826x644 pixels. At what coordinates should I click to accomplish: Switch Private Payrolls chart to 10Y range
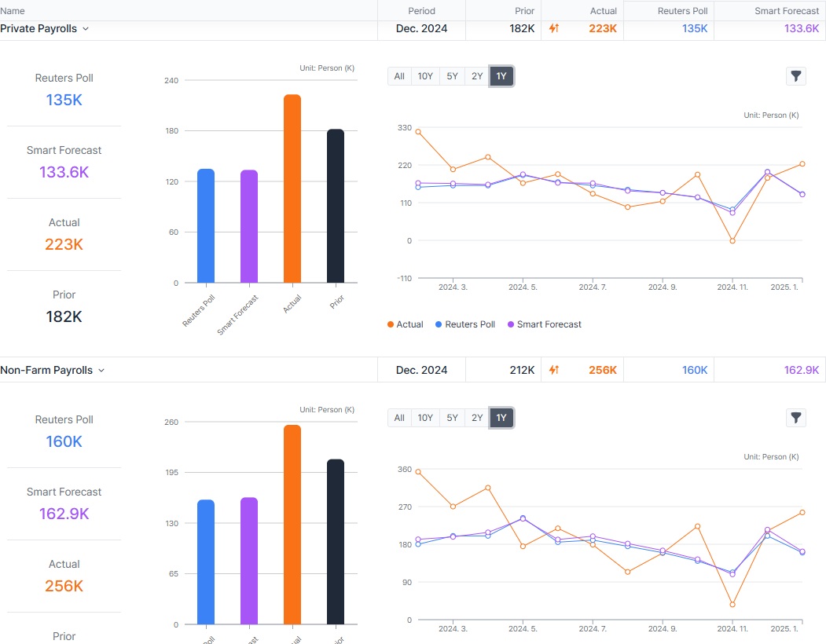(x=425, y=76)
